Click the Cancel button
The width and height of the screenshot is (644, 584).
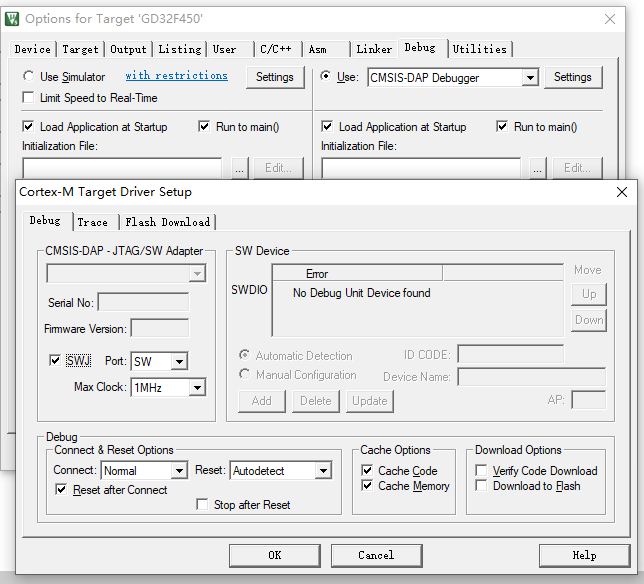click(x=376, y=555)
